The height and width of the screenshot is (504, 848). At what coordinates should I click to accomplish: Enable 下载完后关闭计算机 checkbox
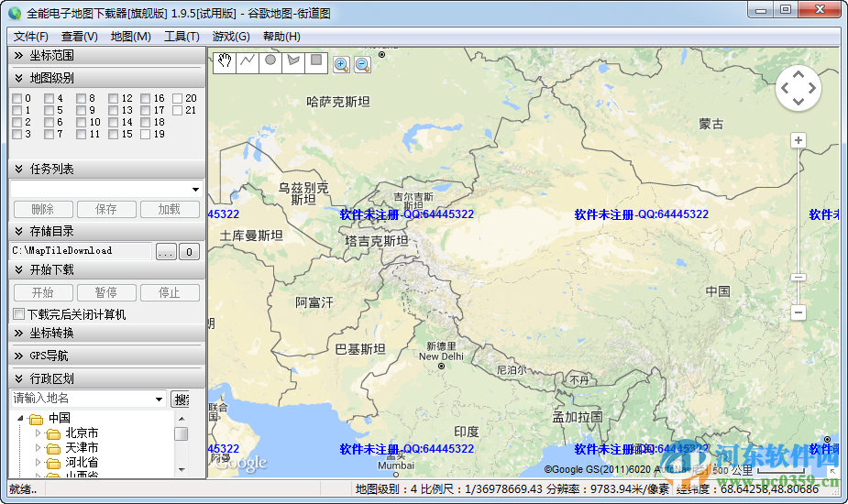click(x=19, y=314)
